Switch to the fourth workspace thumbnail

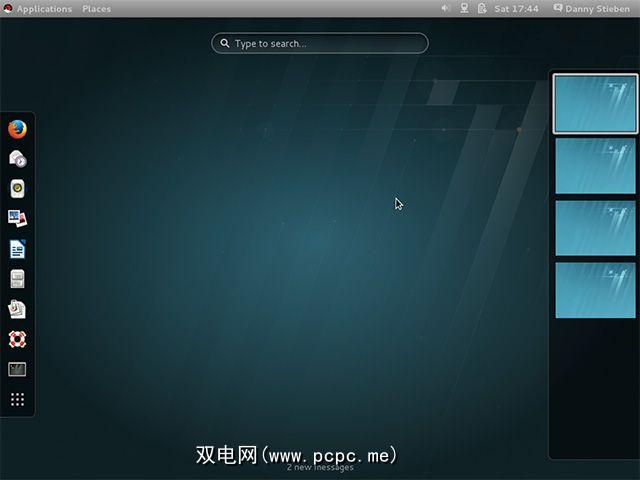(595, 290)
